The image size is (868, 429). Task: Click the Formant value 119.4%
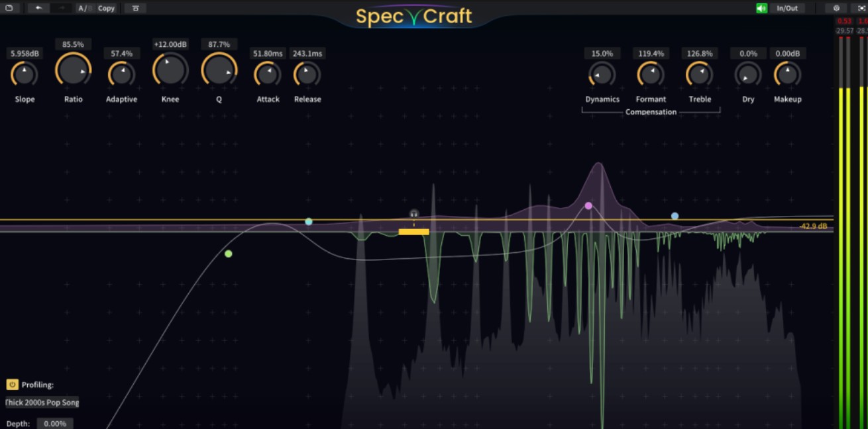coord(651,54)
